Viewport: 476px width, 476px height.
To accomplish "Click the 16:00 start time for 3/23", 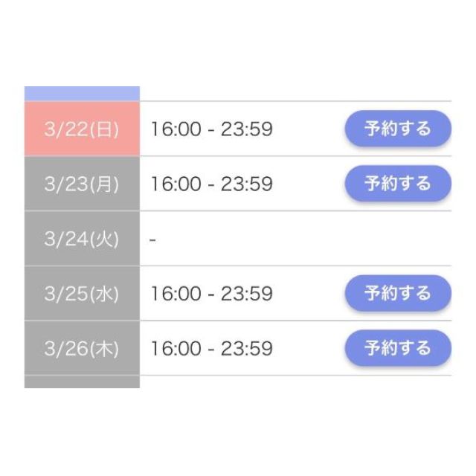I will (176, 184).
